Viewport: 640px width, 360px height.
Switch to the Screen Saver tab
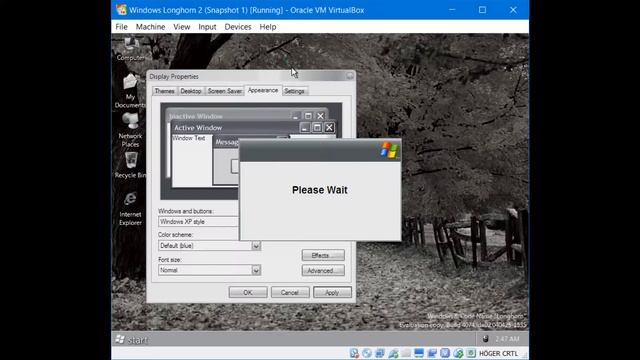(224, 91)
